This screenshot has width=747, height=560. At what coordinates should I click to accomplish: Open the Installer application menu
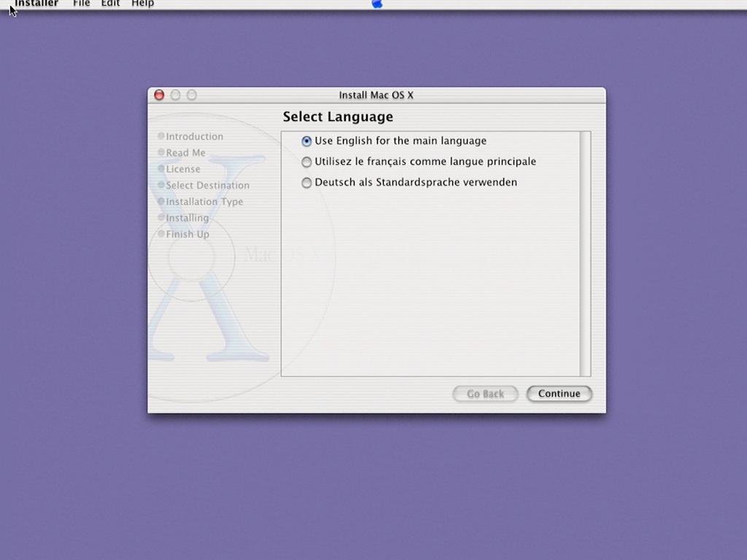pyautogui.click(x=36, y=4)
